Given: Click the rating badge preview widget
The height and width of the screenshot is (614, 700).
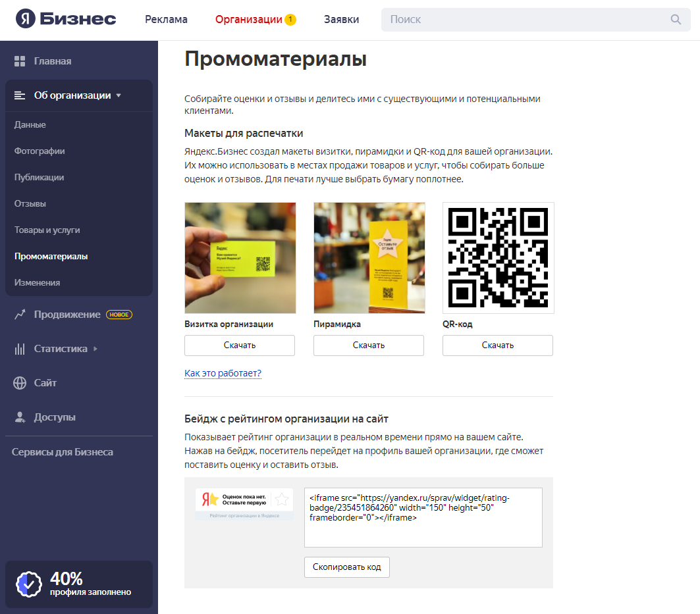Looking at the screenshot, I should [244, 504].
